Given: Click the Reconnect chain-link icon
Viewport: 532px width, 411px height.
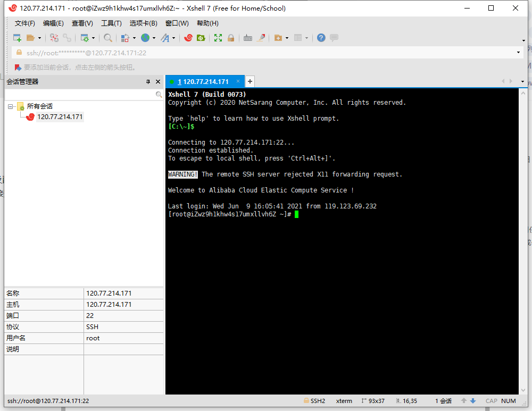Looking at the screenshot, I should (x=67, y=38).
